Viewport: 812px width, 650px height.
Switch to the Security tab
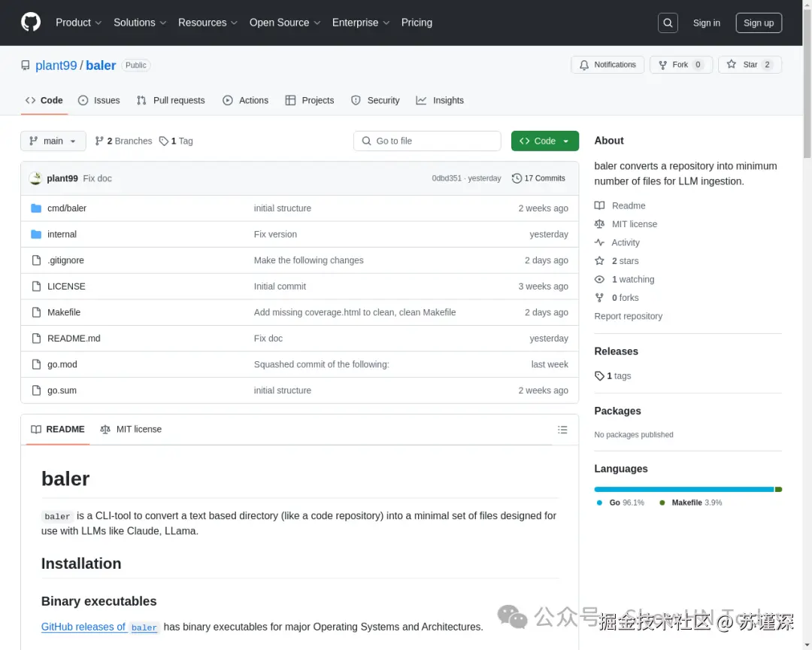[x=375, y=101]
